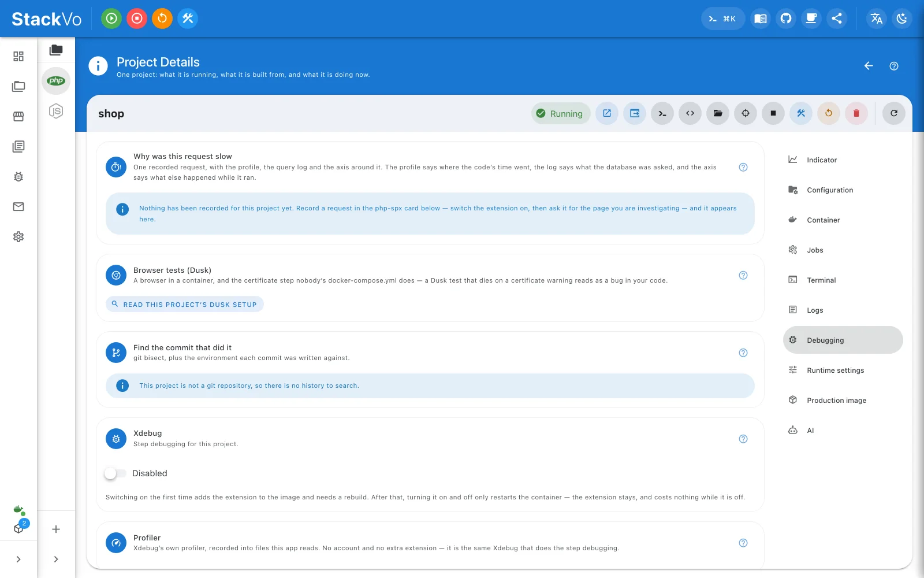Screen dimensions: 924x578
Task: Select the PHP project icon in sidebar
Action: pyautogui.click(x=56, y=81)
